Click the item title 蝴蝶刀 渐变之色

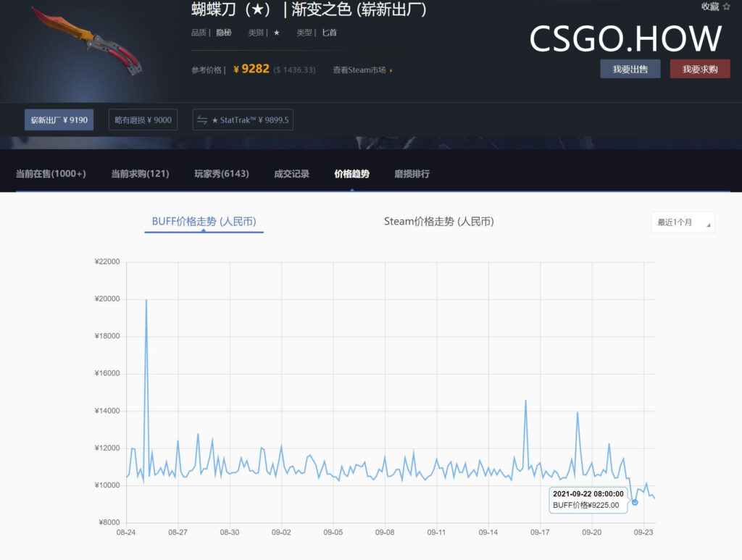coord(309,9)
